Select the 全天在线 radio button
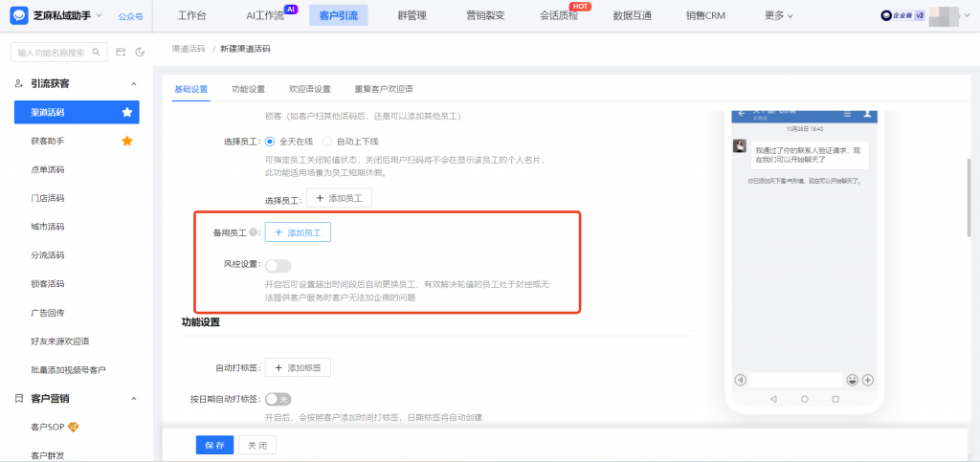980x462 pixels. click(x=270, y=142)
